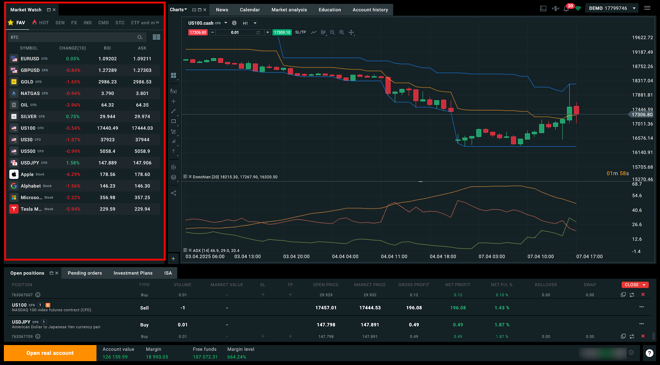
Task: Select the CMD tab in Market Watch
Action: pos(103,23)
